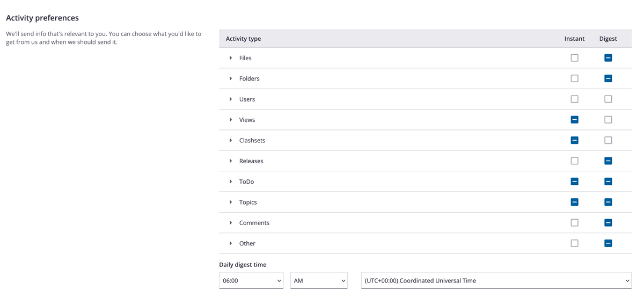644x304 pixels.
Task: Check the Digest box for Users
Action: 608,99
